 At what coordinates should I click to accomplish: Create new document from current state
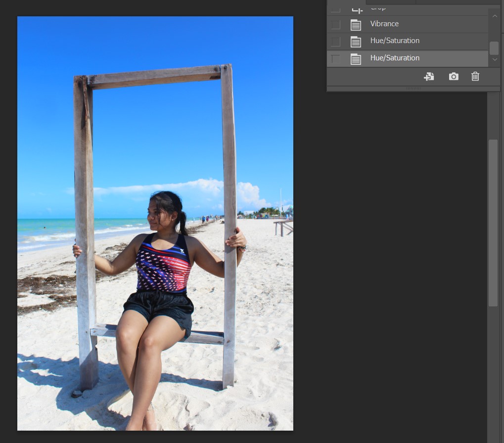click(429, 76)
